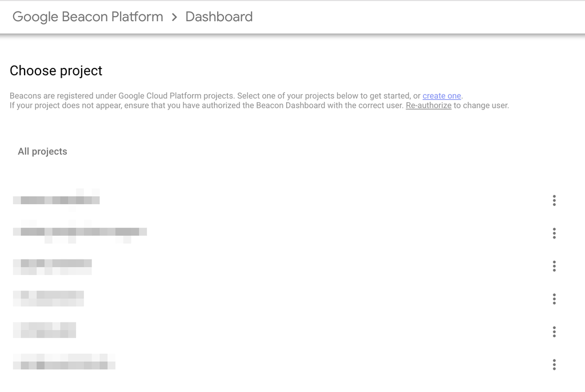Click the 'Choose project' heading
Screen dimensions: 585x392
click(56, 71)
